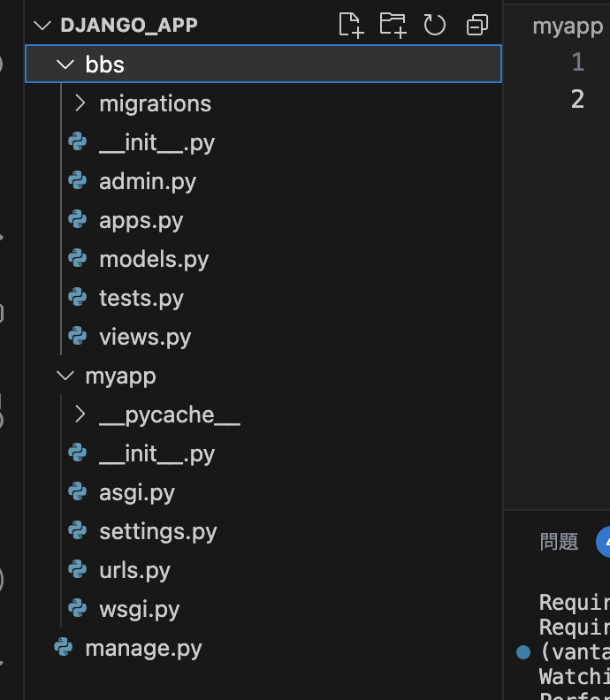Open wsgi.py file
Image resolution: width=610 pixels, height=700 pixels.
[140, 609]
